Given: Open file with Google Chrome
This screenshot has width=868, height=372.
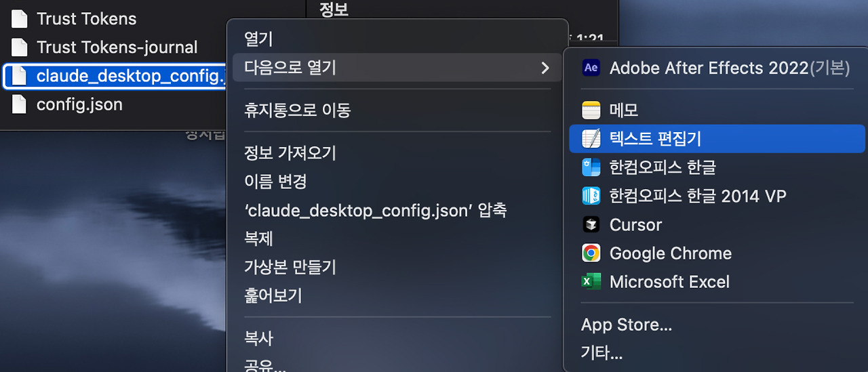Looking at the screenshot, I should (717, 253).
